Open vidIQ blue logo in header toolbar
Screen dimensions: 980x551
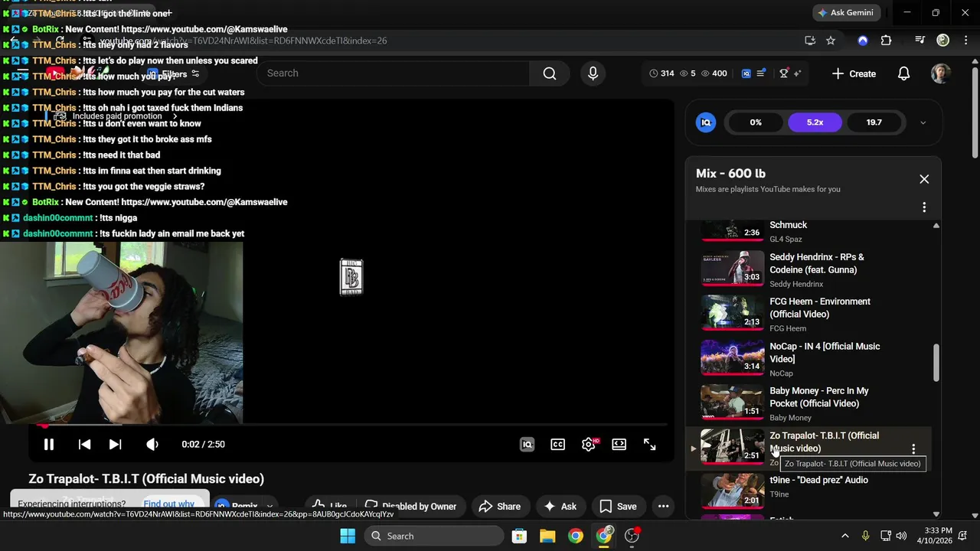746,73
